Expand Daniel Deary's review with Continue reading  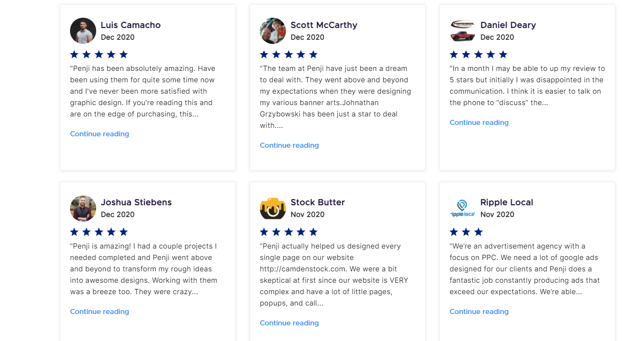pyautogui.click(x=479, y=122)
